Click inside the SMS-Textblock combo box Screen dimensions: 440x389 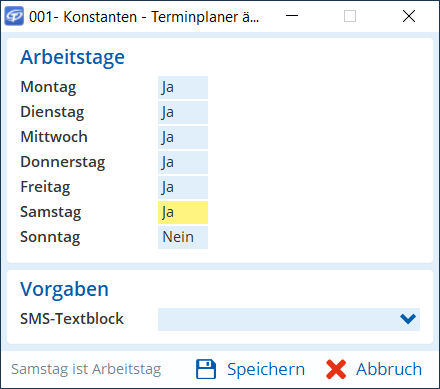pyautogui.click(x=289, y=319)
